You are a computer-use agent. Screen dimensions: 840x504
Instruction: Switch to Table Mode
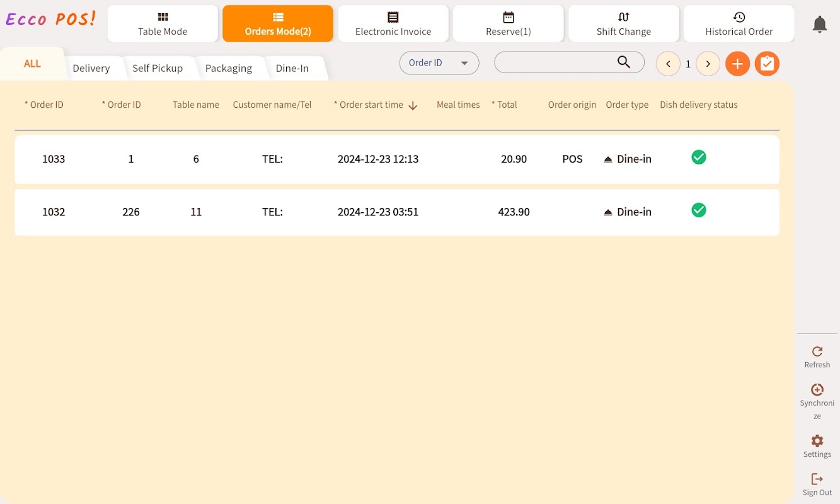point(163,24)
